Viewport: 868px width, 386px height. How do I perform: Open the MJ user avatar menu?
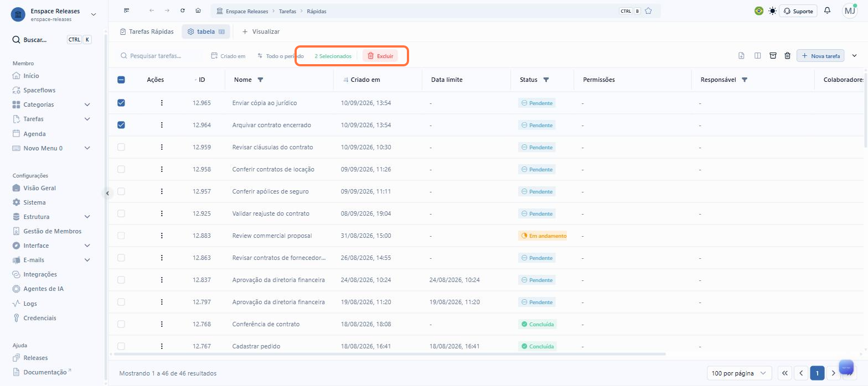click(850, 11)
